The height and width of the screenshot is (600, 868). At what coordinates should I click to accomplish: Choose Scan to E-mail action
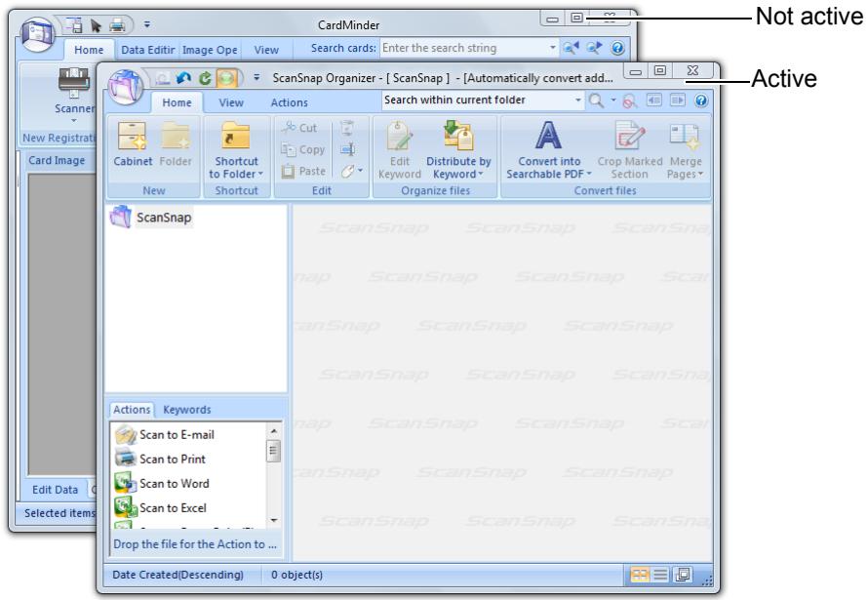point(165,434)
